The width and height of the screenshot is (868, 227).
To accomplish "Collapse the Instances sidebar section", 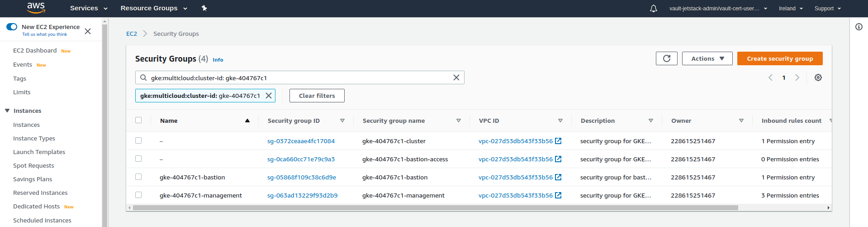I will pos(7,111).
